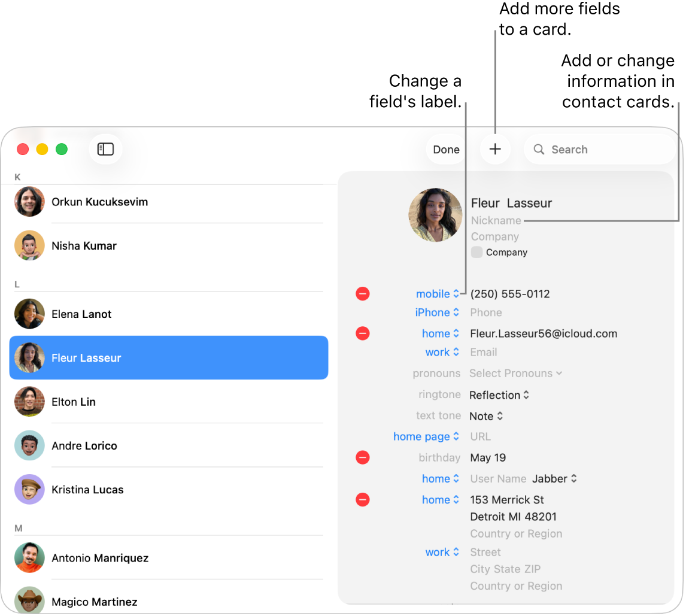Select Antonio Manriquez's contact entry
Screen dimensions: 686x616
pos(168,557)
